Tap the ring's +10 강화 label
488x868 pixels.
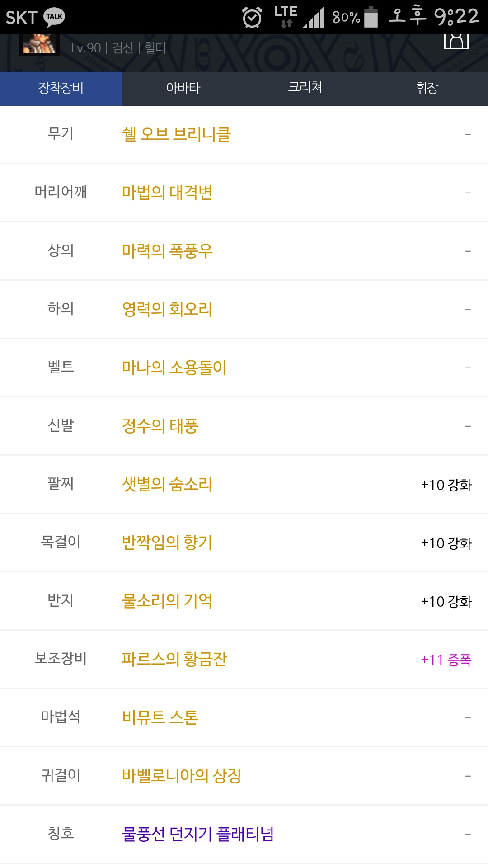click(446, 602)
